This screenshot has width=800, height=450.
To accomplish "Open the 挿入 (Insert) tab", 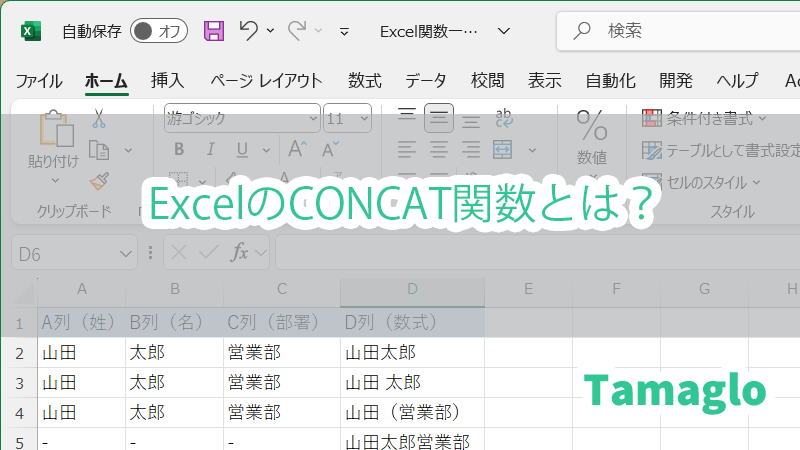I will pos(167,81).
